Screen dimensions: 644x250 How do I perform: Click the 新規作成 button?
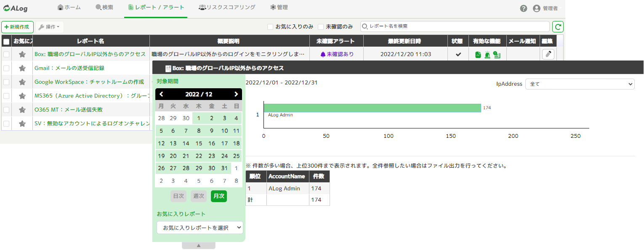[x=17, y=27]
